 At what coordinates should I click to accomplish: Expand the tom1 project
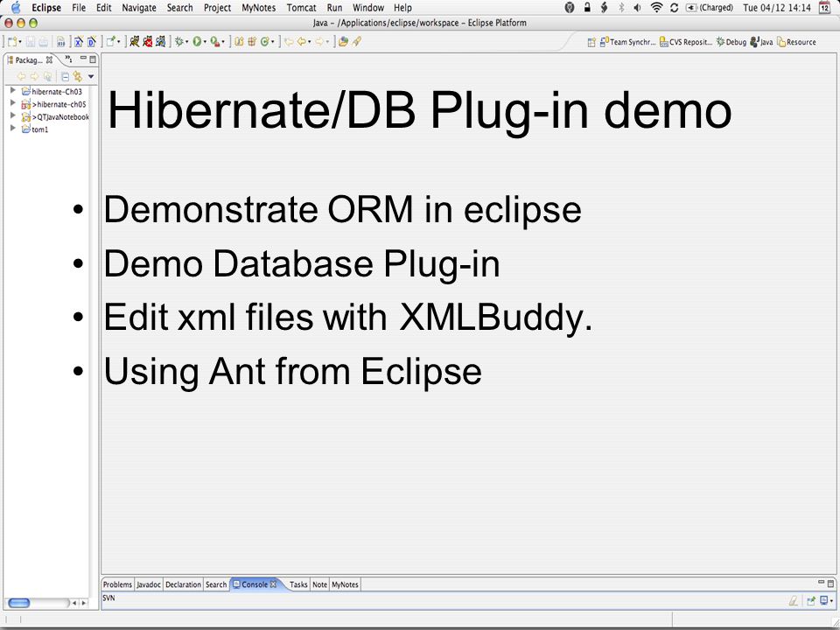13,129
